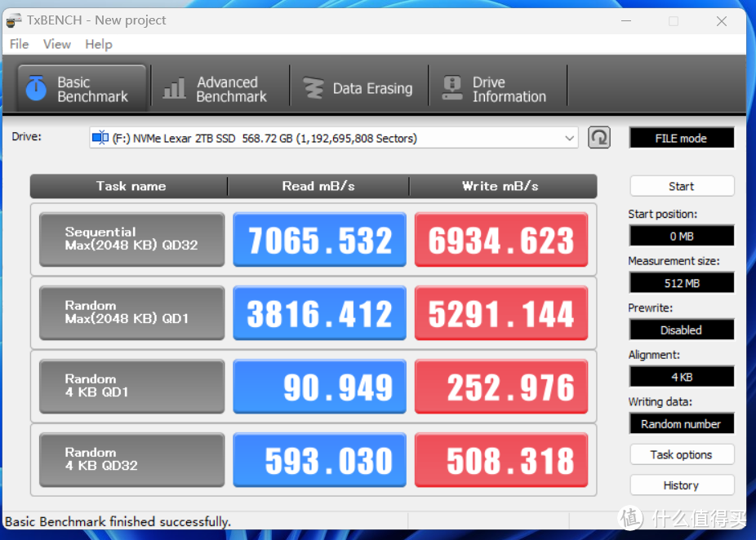The image size is (756, 540).
Task: Change the Prewrite Disabled setting
Action: coord(682,330)
